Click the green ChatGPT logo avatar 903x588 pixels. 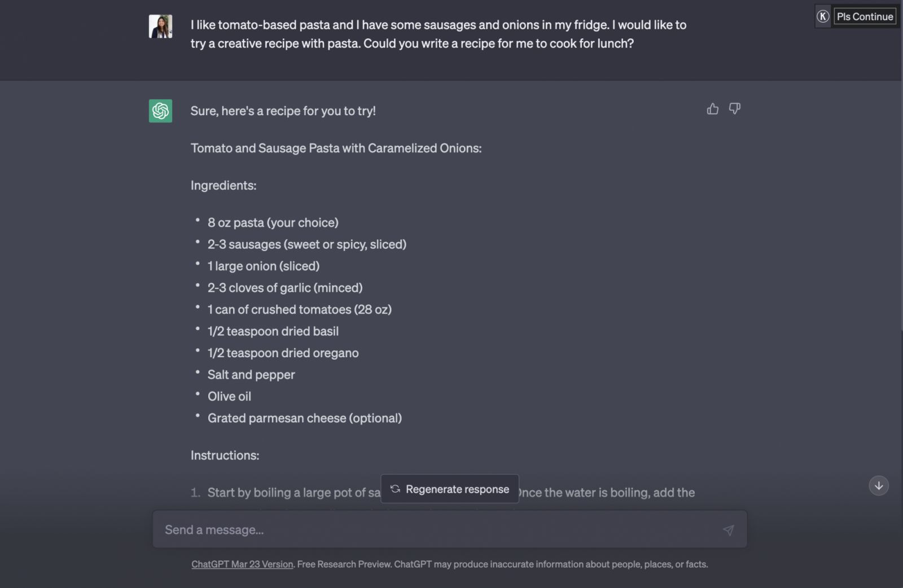point(160,111)
